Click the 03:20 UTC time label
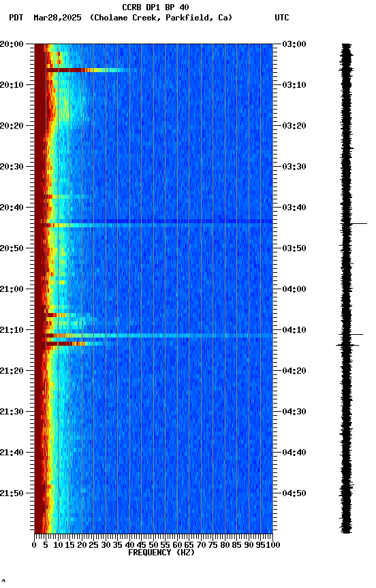 click(294, 126)
